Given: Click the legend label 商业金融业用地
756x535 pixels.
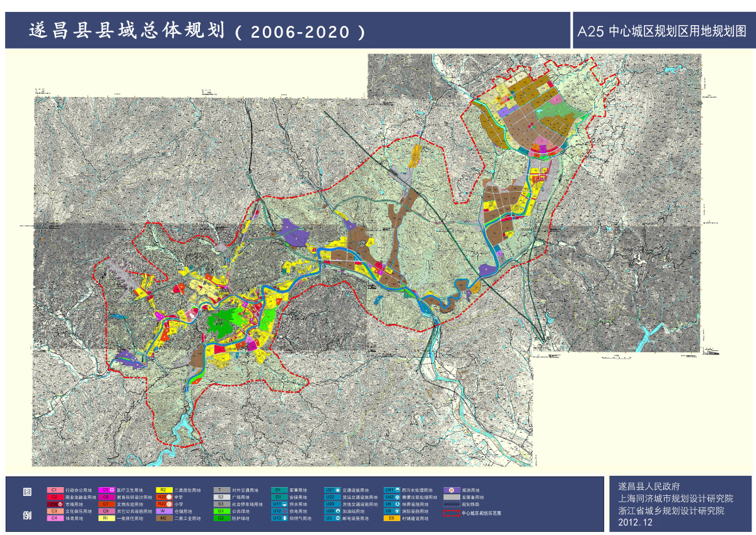Looking at the screenshot, I should [x=81, y=497].
